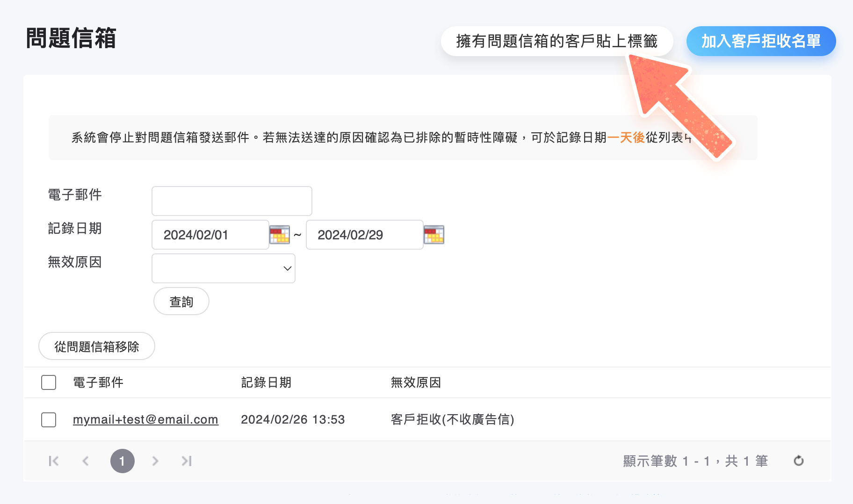Expand the 無效原因 dropdown
The height and width of the screenshot is (504, 853).
point(224,268)
